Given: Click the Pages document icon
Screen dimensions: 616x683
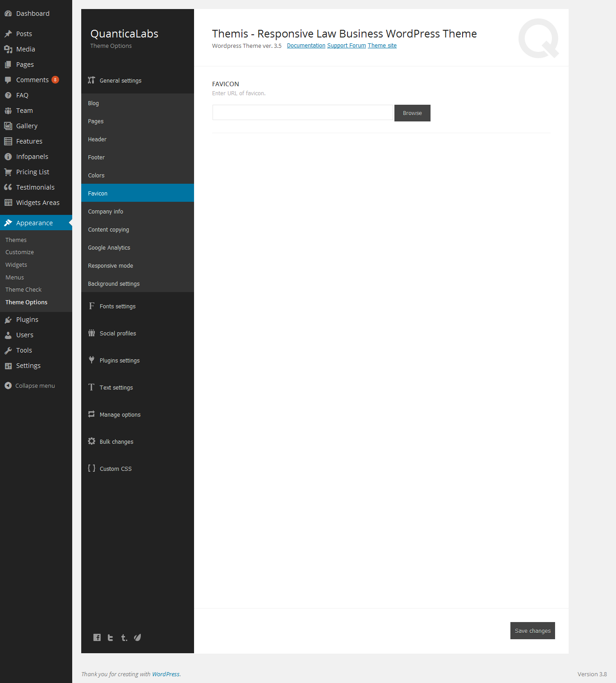Looking at the screenshot, I should point(8,65).
